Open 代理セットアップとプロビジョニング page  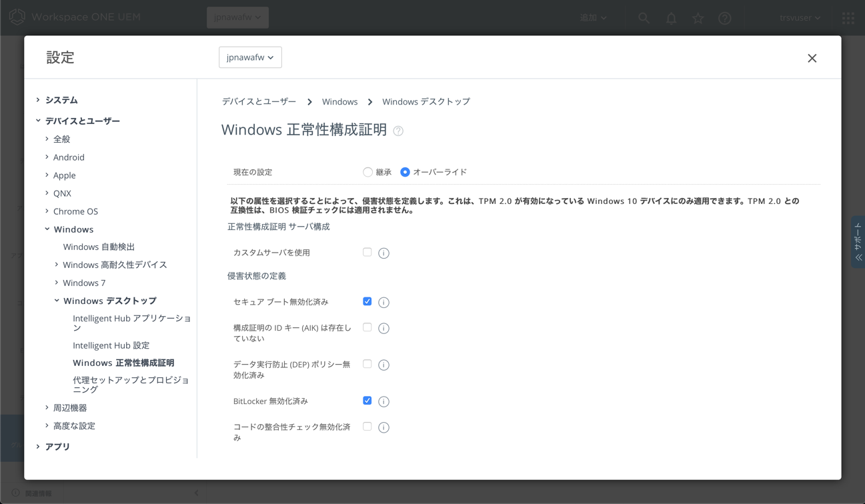(x=131, y=385)
